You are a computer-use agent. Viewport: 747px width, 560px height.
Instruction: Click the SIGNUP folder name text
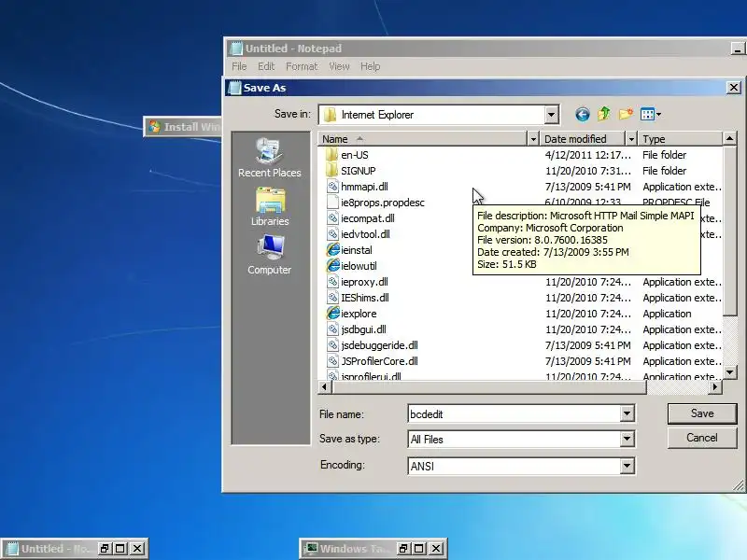(359, 171)
